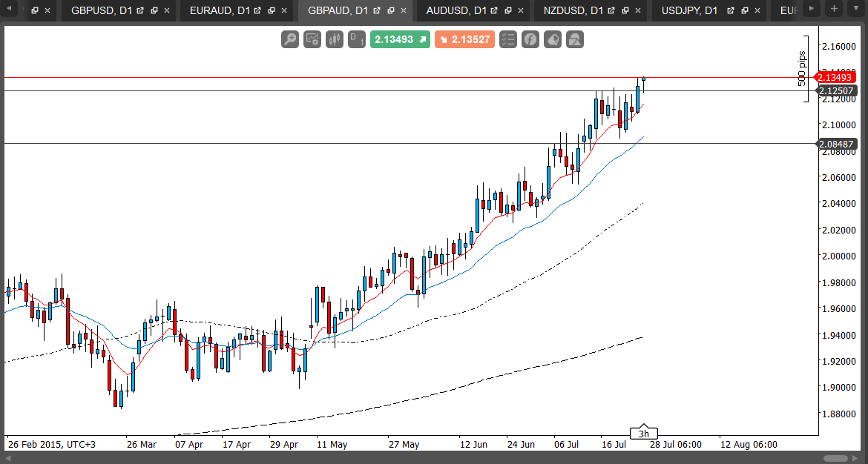Click GBPAUD tab overlapping-squares icon
This screenshot has height=464, width=868.
click(391, 10)
